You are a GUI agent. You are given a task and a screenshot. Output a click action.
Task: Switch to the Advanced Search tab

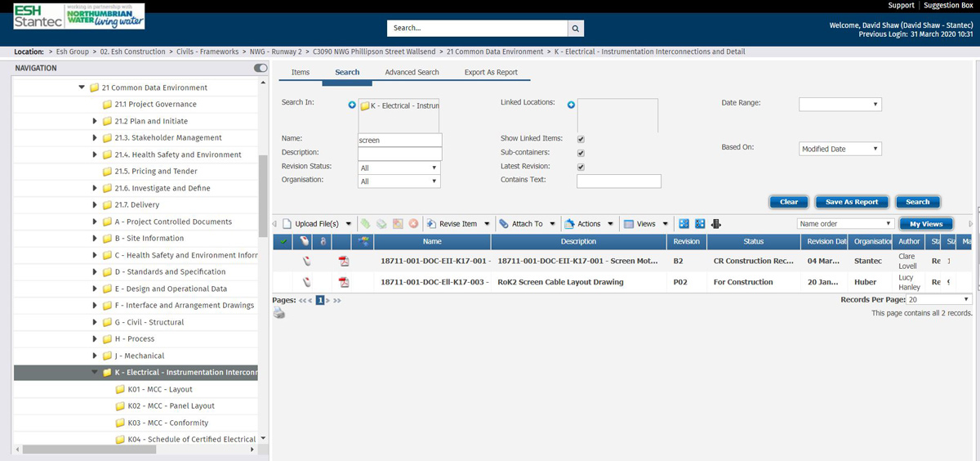[412, 72]
